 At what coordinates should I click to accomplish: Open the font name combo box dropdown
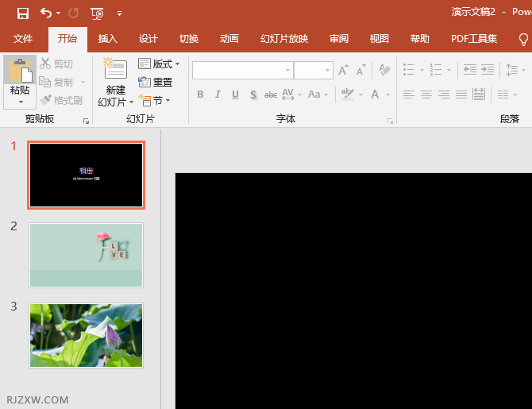[x=287, y=71]
